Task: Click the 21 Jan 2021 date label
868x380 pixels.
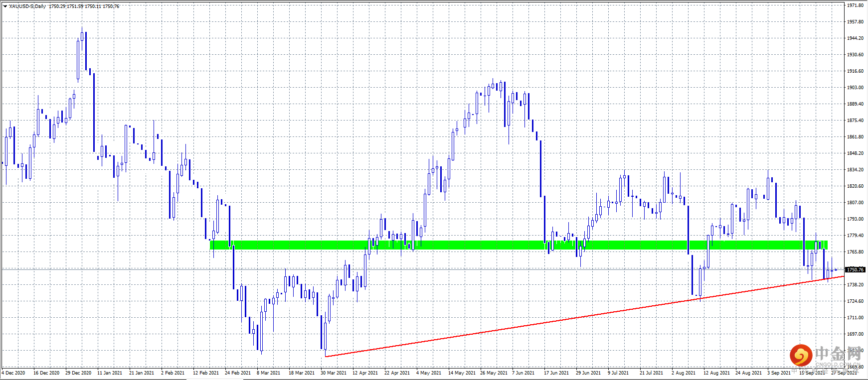Action: (142, 373)
